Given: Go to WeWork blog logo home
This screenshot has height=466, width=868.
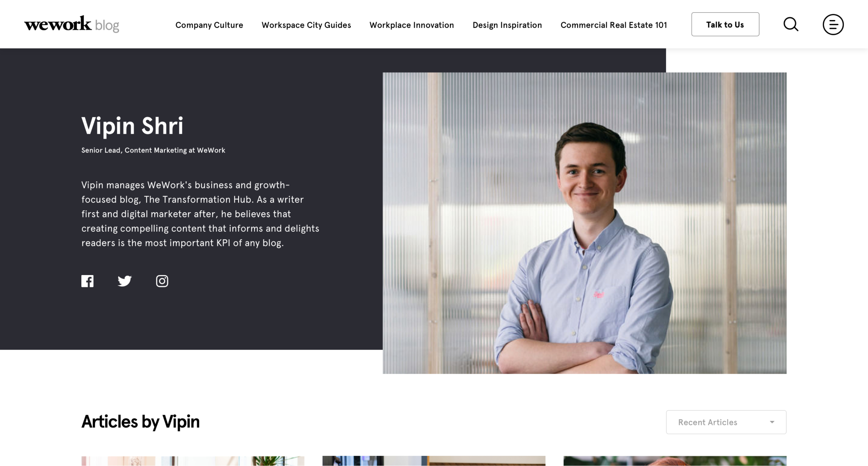Looking at the screenshot, I should [72, 24].
